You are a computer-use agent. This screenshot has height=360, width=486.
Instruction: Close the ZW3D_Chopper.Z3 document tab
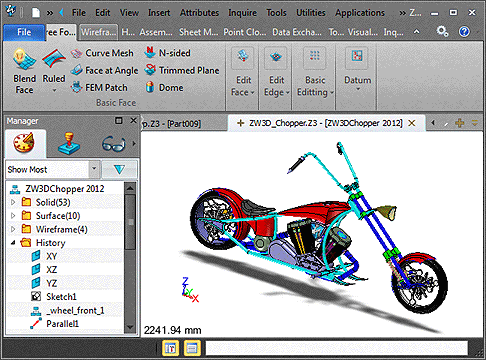[412, 123]
